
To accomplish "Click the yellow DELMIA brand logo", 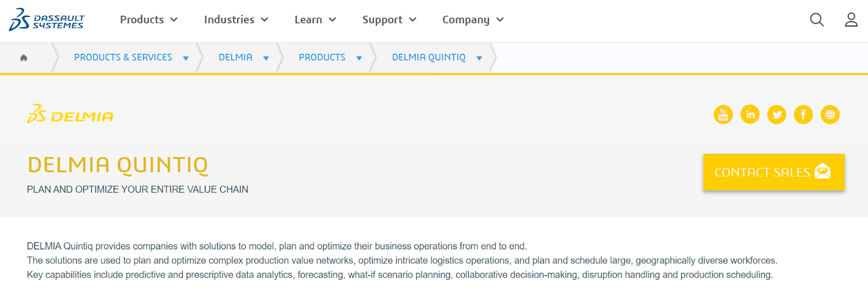I will tap(71, 115).
